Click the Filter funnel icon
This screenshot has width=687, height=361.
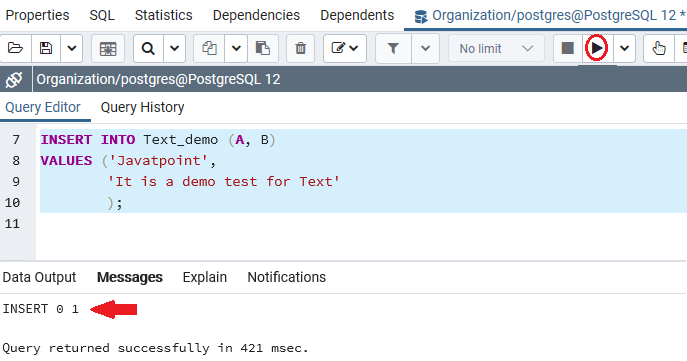(x=393, y=48)
